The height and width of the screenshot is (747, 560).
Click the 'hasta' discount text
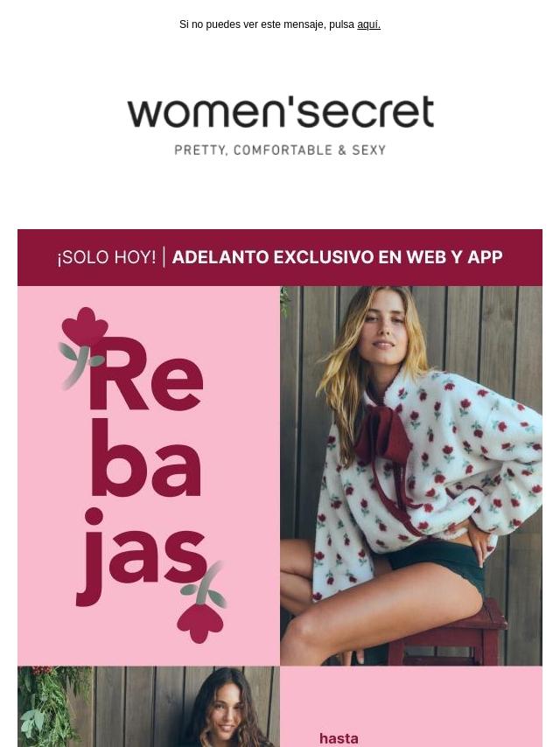[339, 738]
